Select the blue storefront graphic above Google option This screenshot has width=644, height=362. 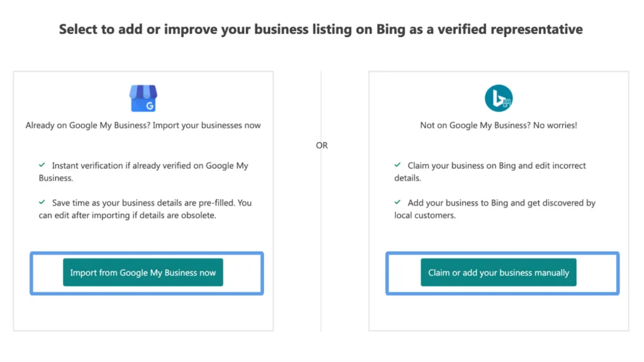coord(143,97)
